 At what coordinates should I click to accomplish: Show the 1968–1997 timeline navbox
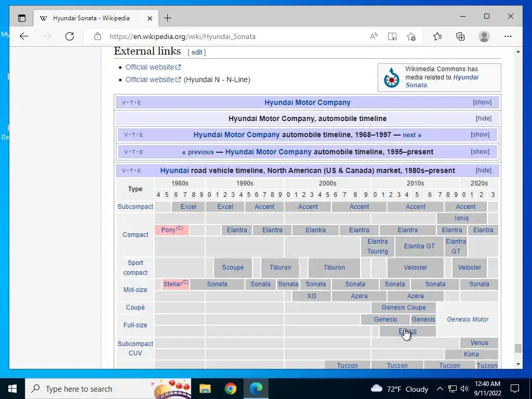pos(480,135)
